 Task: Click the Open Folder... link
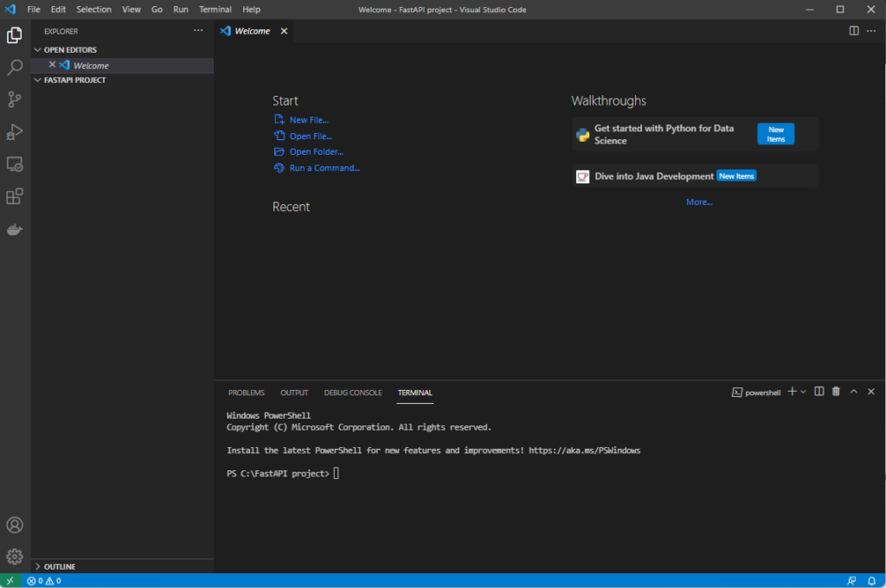click(x=316, y=152)
